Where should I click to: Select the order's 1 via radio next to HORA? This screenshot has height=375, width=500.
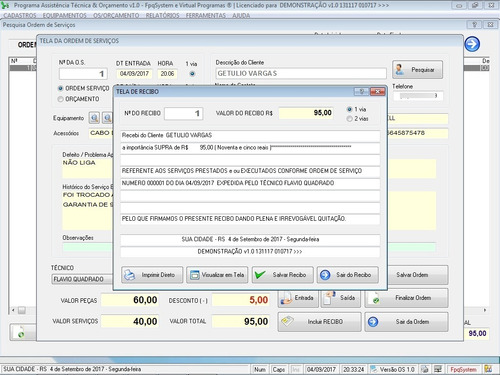pyautogui.click(x=192, y=74)
